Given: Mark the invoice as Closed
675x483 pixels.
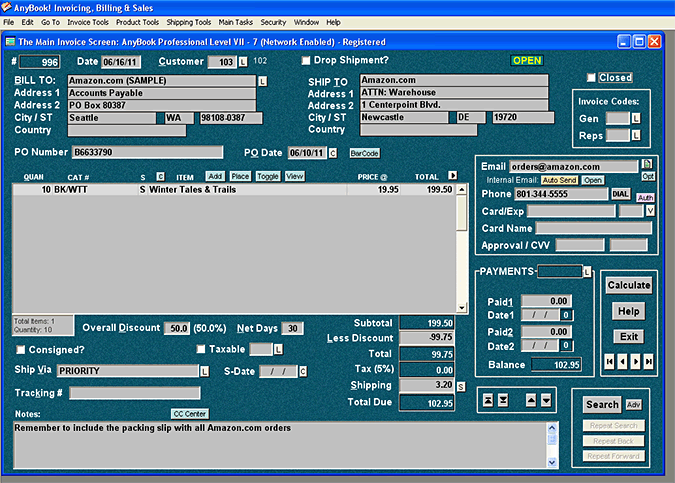Looking at the screenshot, I should pos(592,78).
